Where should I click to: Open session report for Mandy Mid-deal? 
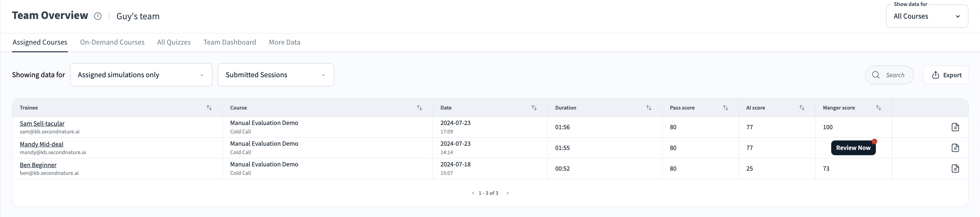955,148
